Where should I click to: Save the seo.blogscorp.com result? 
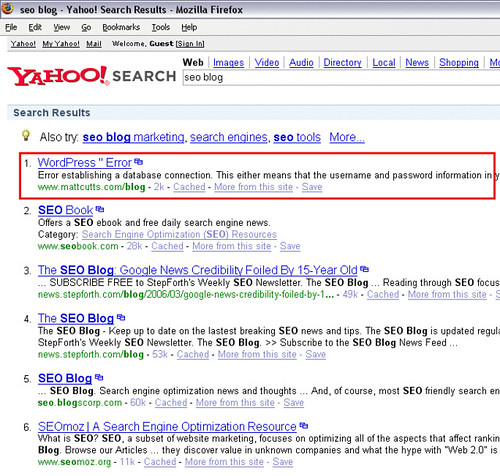(294, 402)
